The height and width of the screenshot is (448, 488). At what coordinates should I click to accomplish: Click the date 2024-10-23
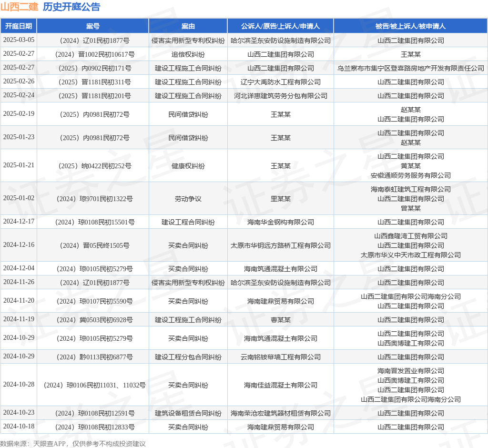(x=19, y=413)
